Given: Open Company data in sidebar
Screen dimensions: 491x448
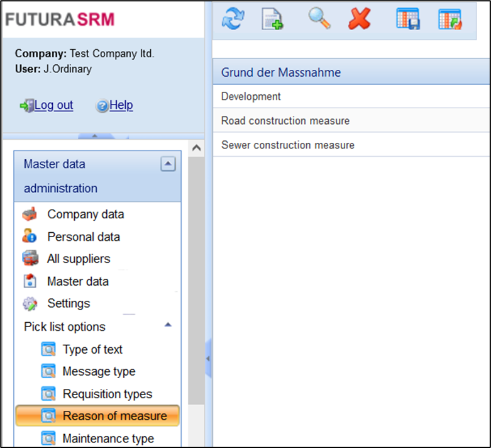Looking at the screenshot, I should click(86, 215).
